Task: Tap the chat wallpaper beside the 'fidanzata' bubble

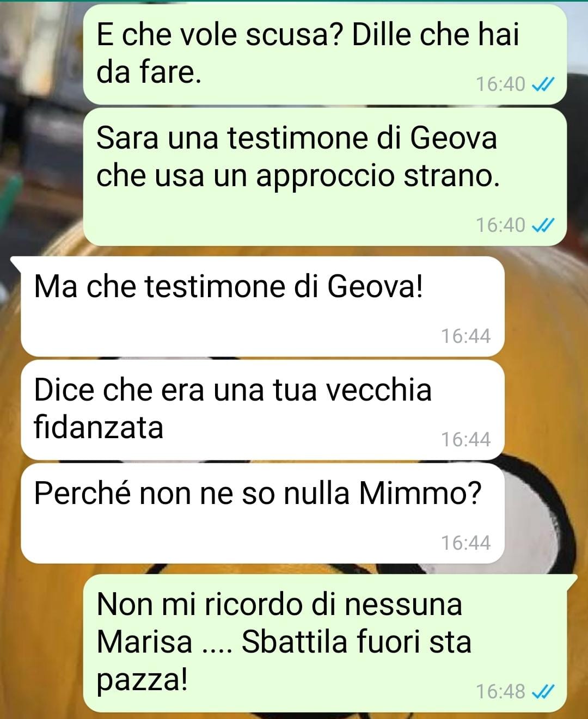Action: (x=544, y=410)
